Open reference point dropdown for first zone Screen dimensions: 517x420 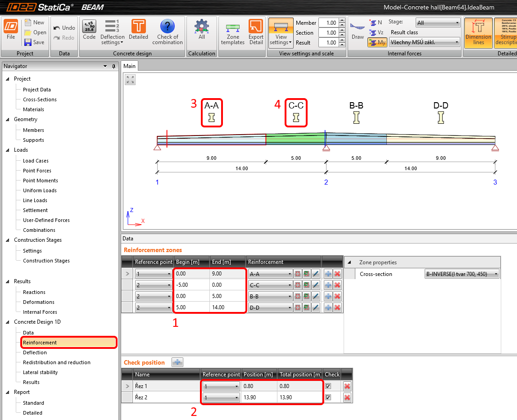pos(154,274)
